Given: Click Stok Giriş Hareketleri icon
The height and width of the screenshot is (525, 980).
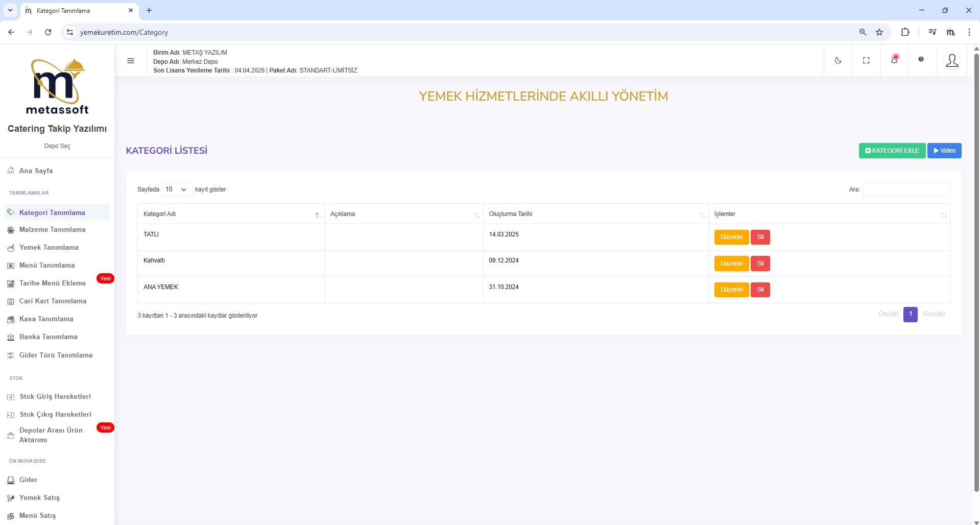Looking at the screenshot, I should tap(11, 397).
